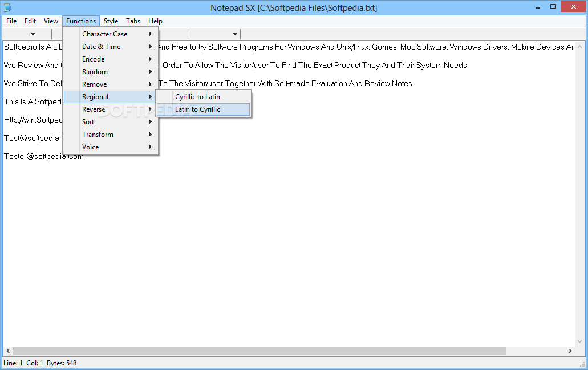Viewport: 588px width, 370px height.
Task: Close the open Functions menu
Action: (81, 21)
